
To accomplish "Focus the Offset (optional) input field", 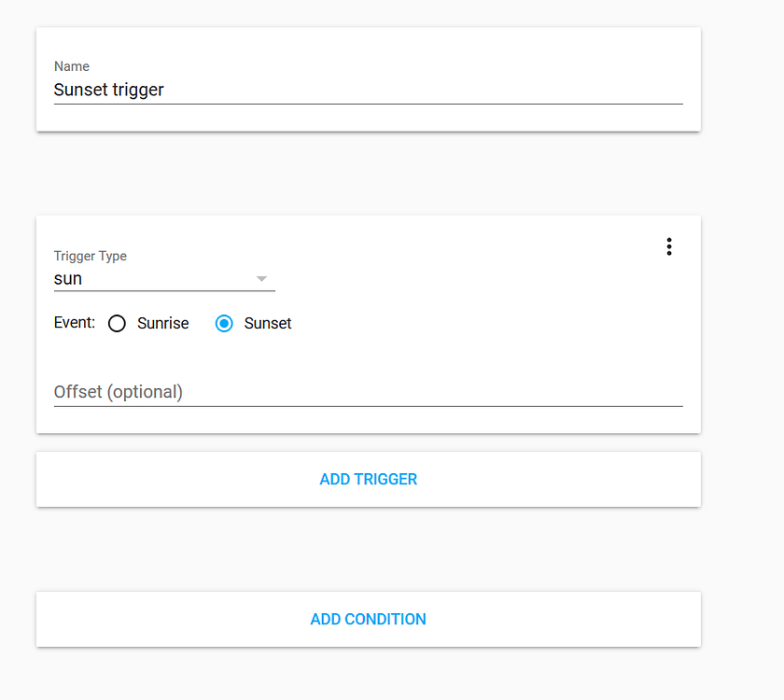I will click(x=369, y=392).
